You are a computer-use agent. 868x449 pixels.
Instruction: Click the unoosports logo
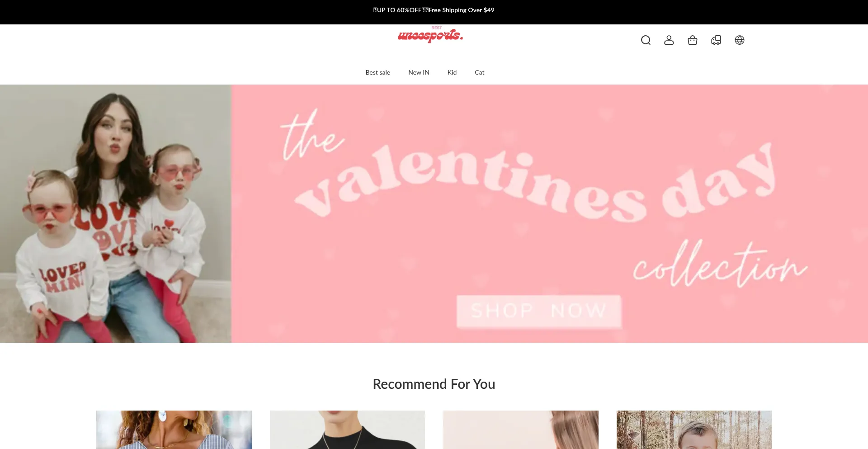pos(430,35)
